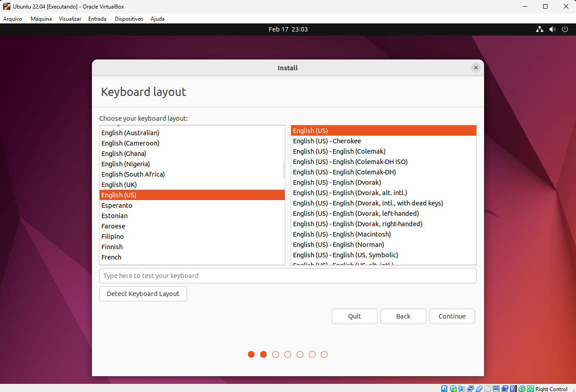The image size is (576, 392).
Task: Click the VirtualBox USB devices status icon
Action: tap(479, 389)
